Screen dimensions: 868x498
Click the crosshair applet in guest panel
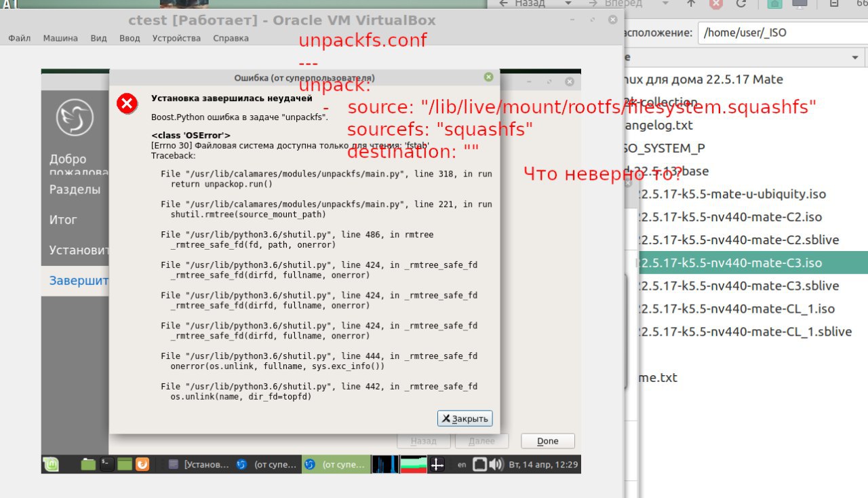click(x=437, y=465)
